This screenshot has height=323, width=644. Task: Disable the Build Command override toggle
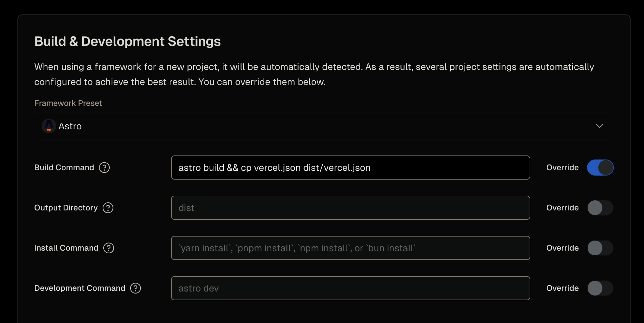pyautogui.click(x=600, y=168)
